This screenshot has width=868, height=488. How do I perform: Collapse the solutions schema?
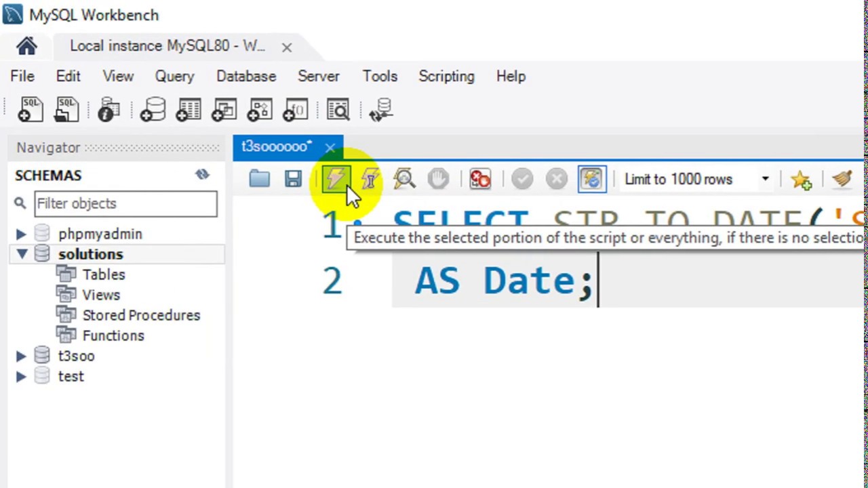(21, 254)
